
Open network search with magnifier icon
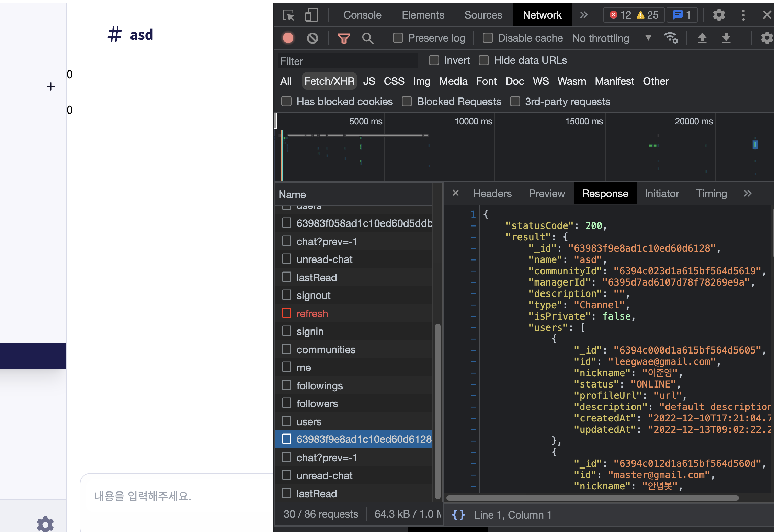[x=368, y=38]
